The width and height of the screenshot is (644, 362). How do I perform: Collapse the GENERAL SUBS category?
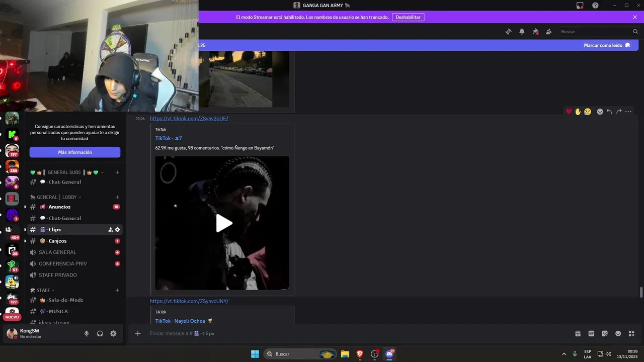67,172
